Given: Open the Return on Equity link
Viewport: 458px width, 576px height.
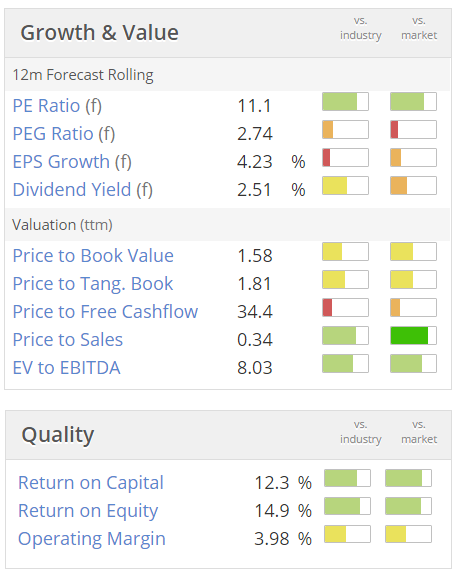Looking at the screenshot, I should click(x=88, y=511).
